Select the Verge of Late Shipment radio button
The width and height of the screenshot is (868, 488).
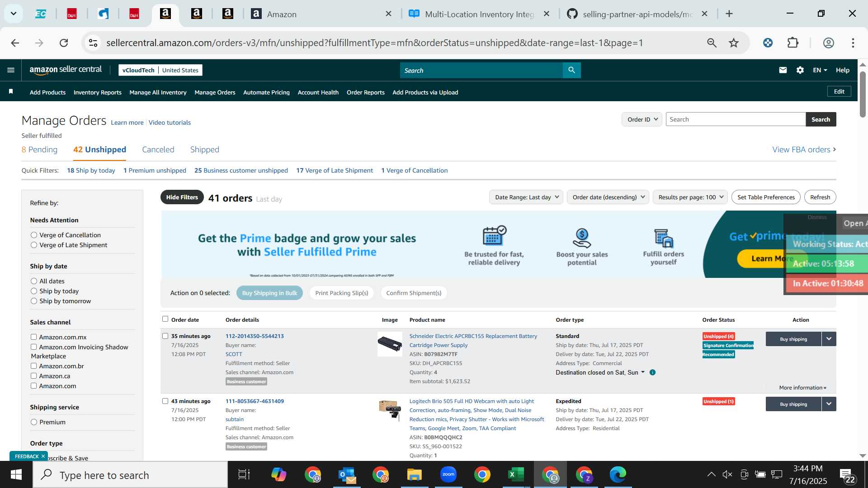pyautogui.click(x=34, y=245)
